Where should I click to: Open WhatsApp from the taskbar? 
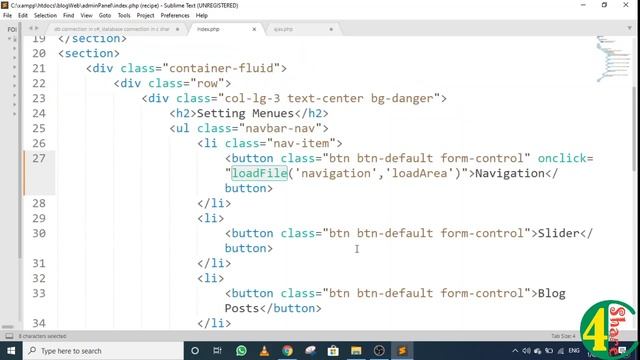241,351
